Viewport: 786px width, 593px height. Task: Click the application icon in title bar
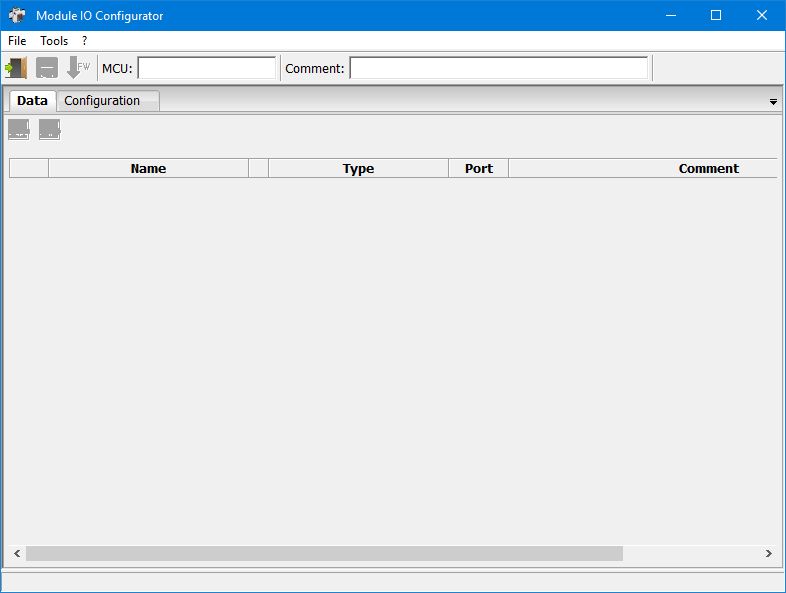pyautogui.click(x=17, y=15)
